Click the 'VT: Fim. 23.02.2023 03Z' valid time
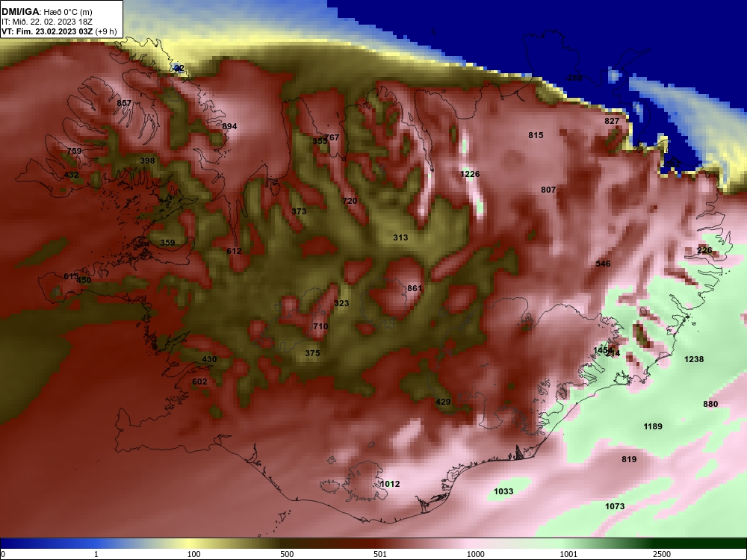 pyautogui.click(x=47, y=31)
